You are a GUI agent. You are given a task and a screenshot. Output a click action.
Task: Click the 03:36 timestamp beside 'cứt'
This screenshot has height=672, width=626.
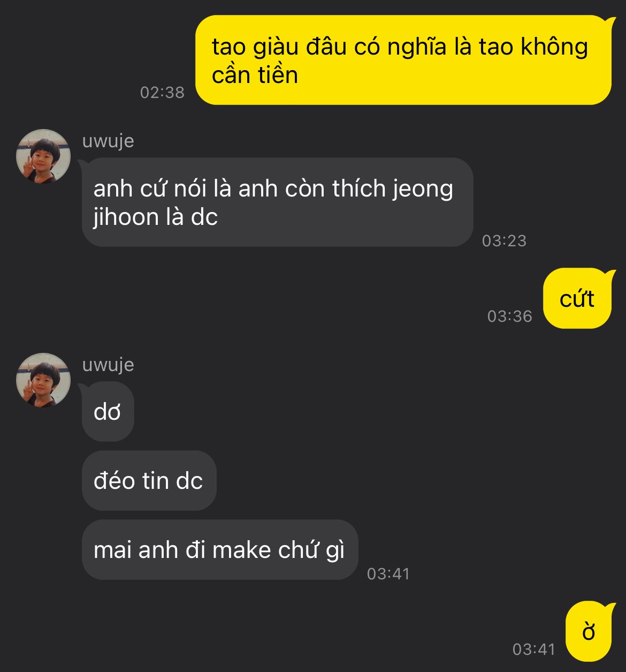point(509,316)
